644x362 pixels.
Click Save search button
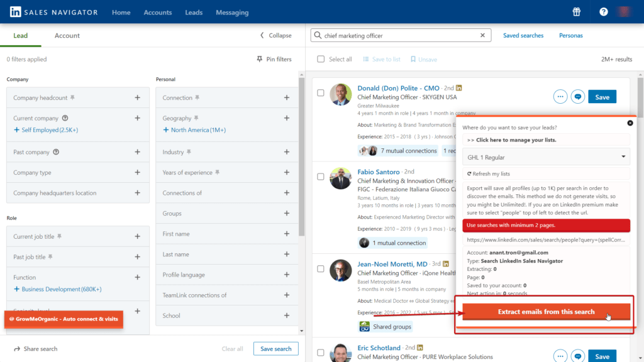[276, 349]
